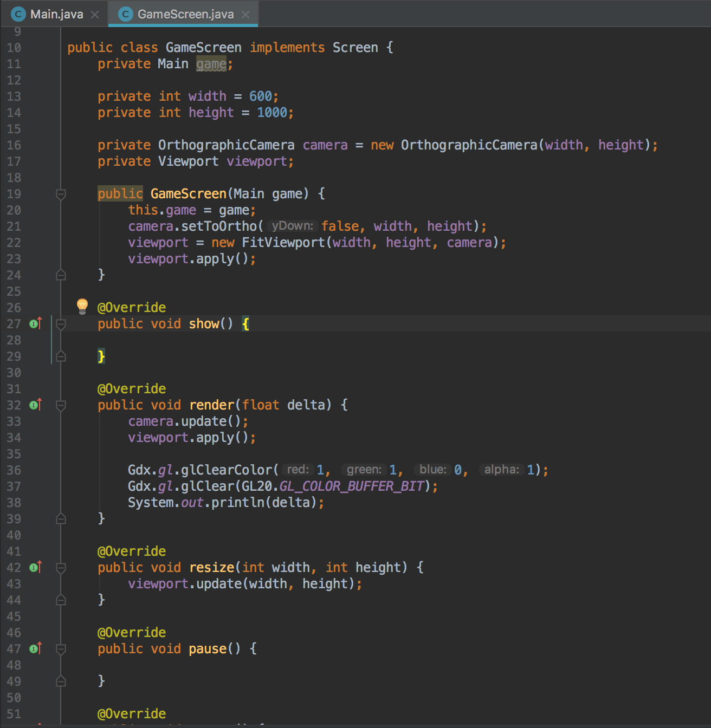
Task: Click the 'setToOrtho' method call
Action: coord(219,226)
